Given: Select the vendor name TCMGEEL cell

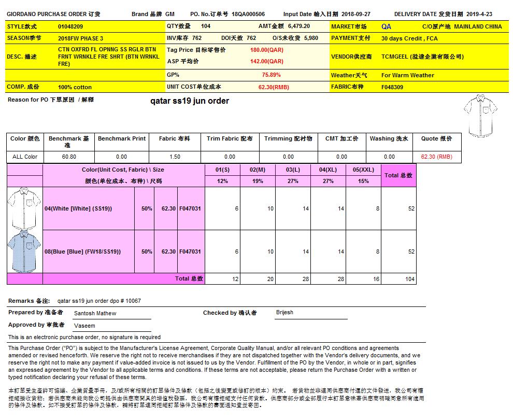Looking at the screenshot, I should pyautogui.click(x=422, y=57).
